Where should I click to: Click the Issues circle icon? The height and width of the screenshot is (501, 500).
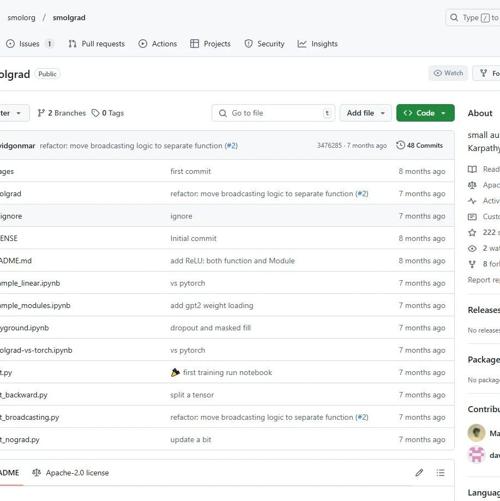(x=10, y=44)
